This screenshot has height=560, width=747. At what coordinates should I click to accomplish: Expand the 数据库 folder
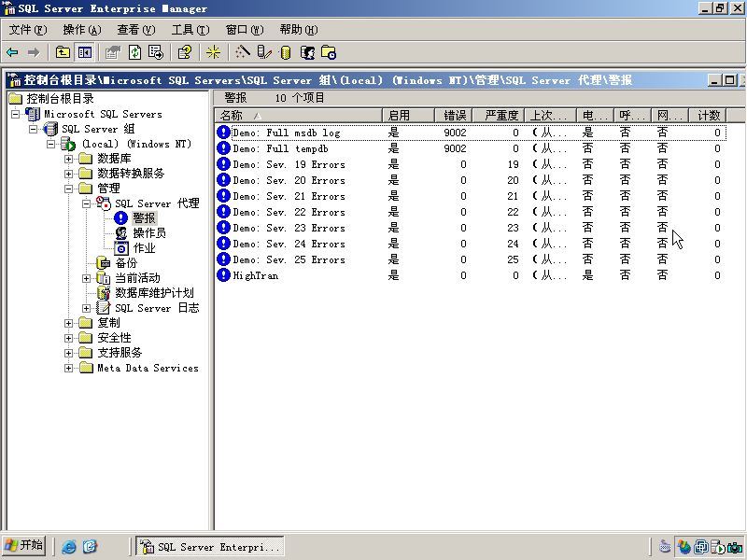tap(68, 159)
